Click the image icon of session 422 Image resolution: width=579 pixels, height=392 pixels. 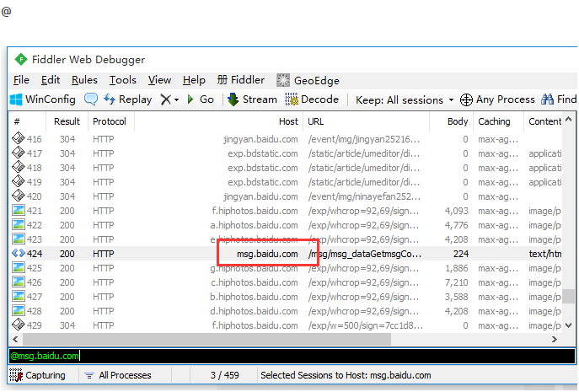tap(18, 224)
